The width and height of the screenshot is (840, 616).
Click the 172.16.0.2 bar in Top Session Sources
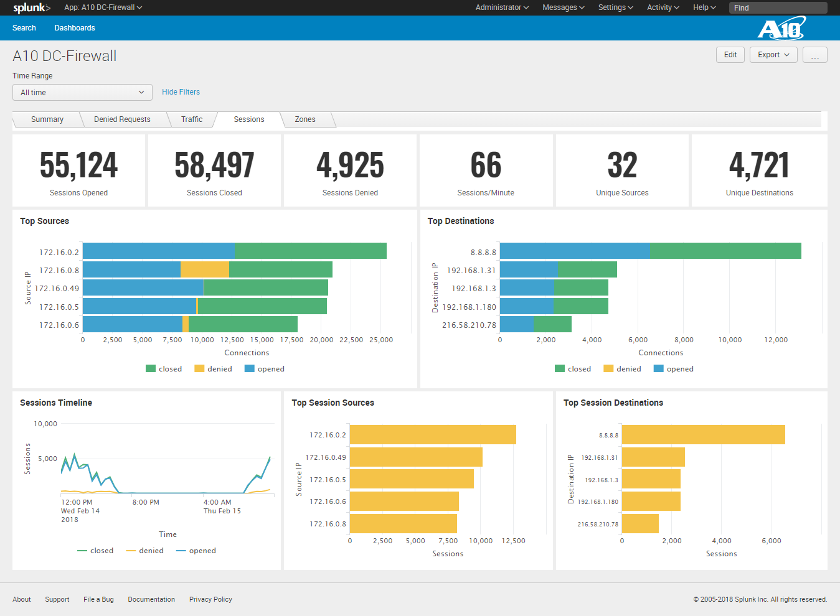pos(433,434)
